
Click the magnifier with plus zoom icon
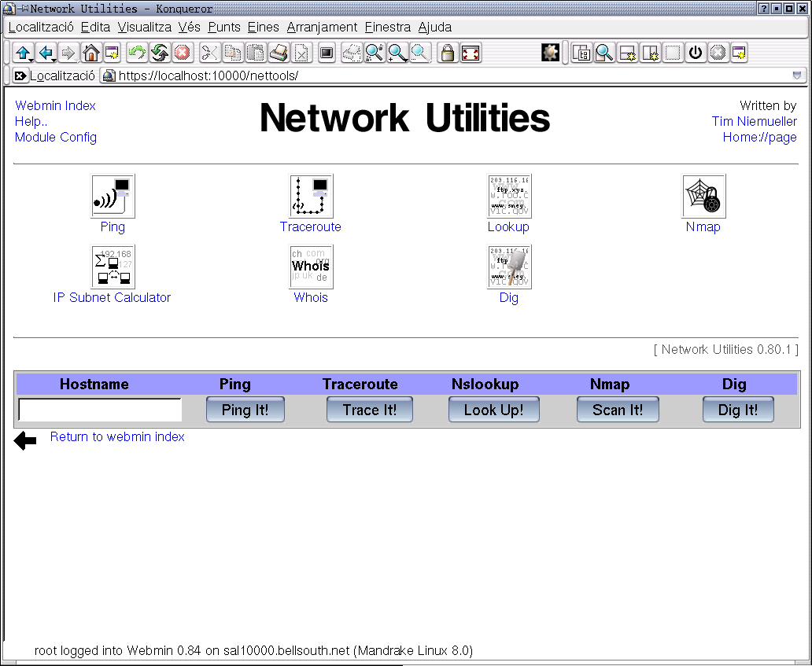[x=397, y=53]
